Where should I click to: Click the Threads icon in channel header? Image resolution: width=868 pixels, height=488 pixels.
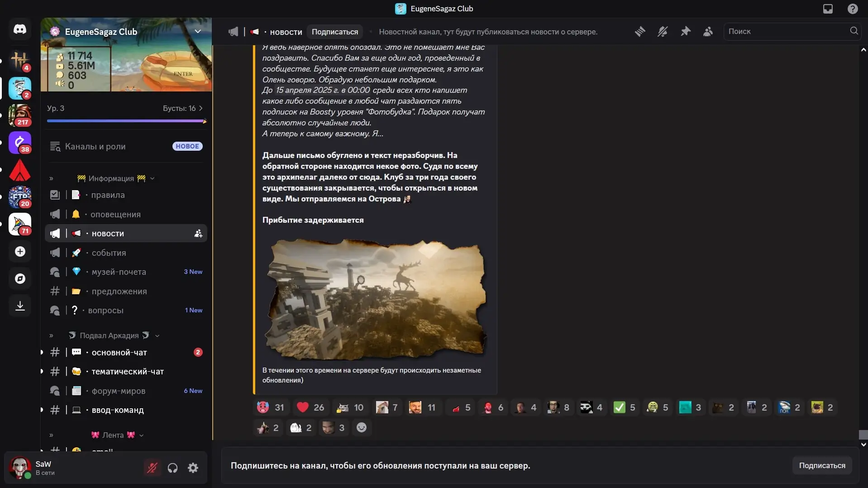tap(639, 32)
